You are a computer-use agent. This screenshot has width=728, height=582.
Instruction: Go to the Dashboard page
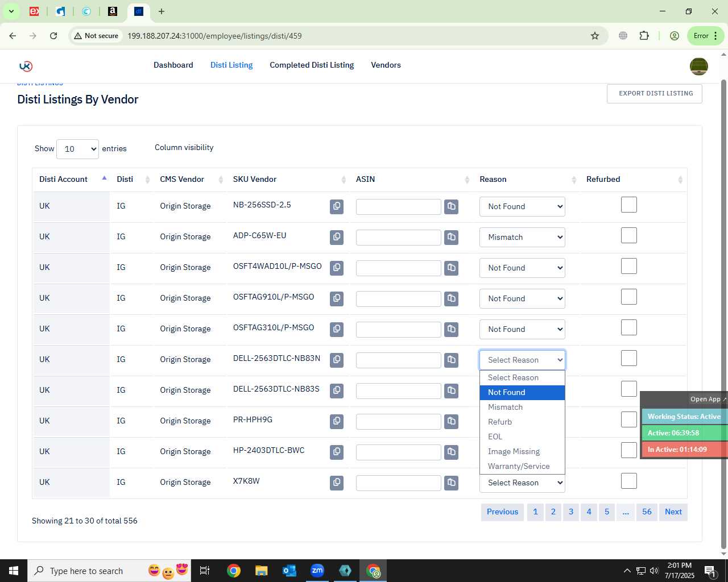(x=173, y=65)
